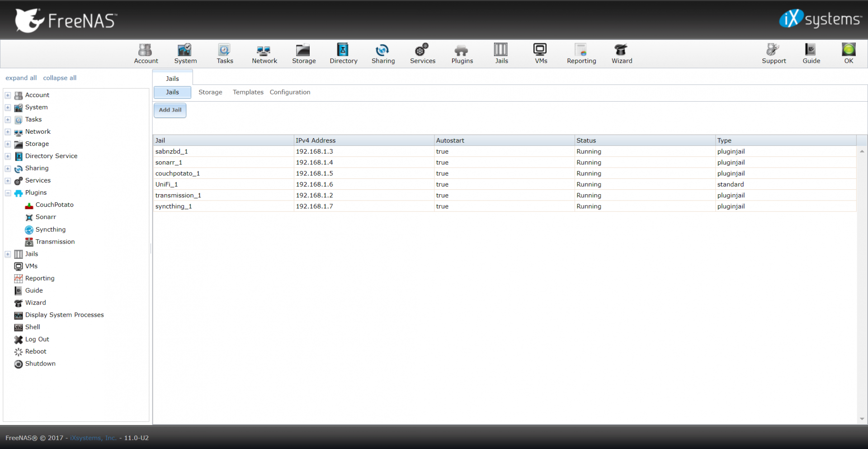868x449 pixels.
Task: Open Wizard in the sidebar tree
Action: [35, 303]
